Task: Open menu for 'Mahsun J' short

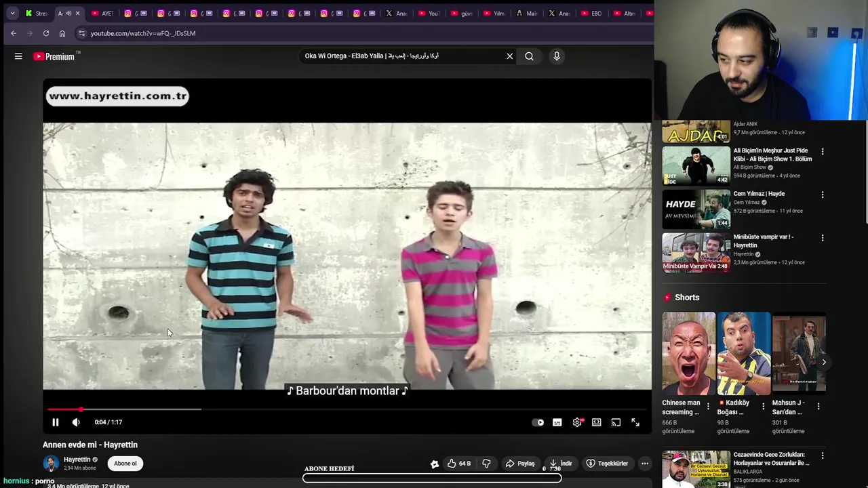Action: (818, 407)
